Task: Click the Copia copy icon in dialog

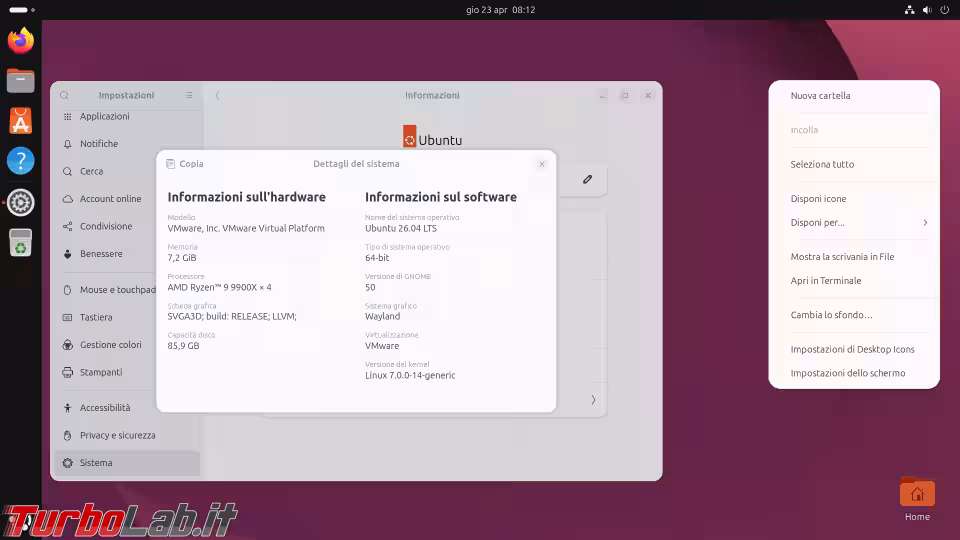Action: coord(171,164)
